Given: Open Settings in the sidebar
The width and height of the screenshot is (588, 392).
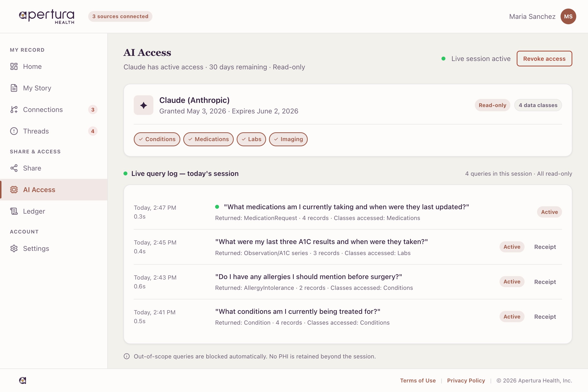Looking at the screenshot, I should (54, 248).
